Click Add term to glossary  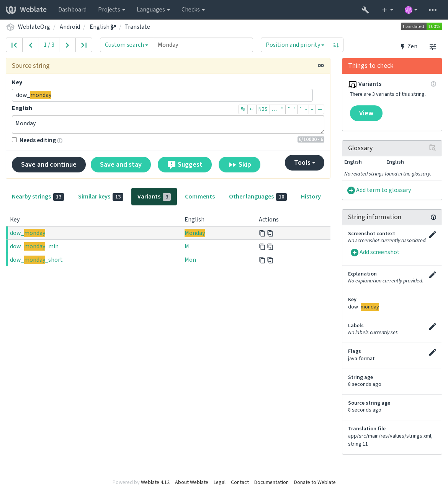click(379, 190)
